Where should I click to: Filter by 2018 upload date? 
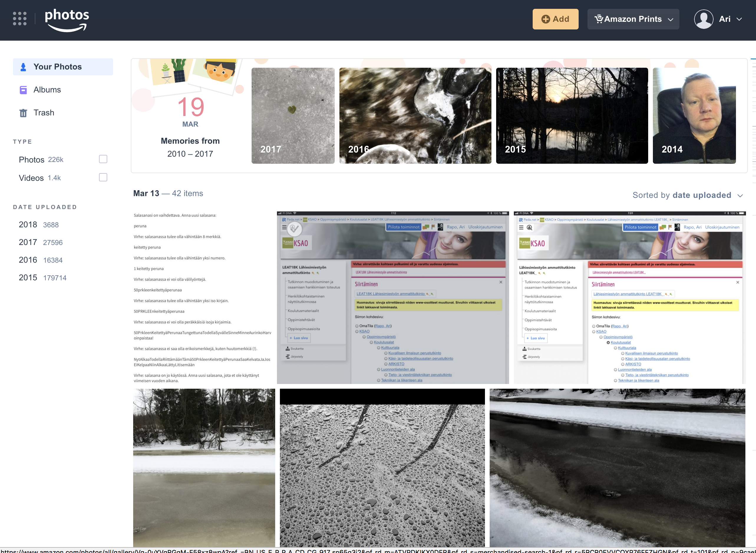tap(28, 225)
